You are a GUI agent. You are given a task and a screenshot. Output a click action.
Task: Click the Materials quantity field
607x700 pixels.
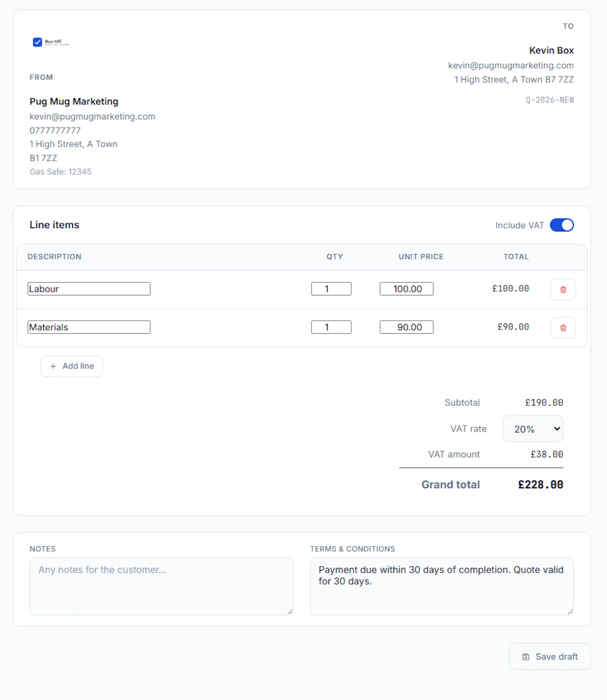[331, 327]
